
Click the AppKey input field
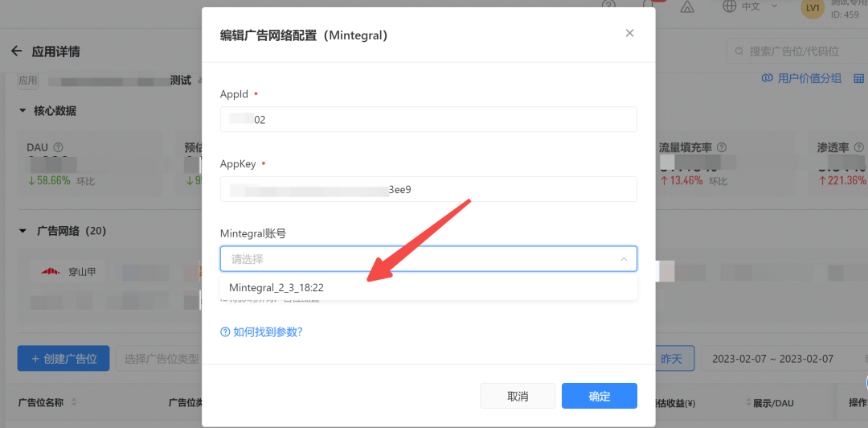point(428,189)
